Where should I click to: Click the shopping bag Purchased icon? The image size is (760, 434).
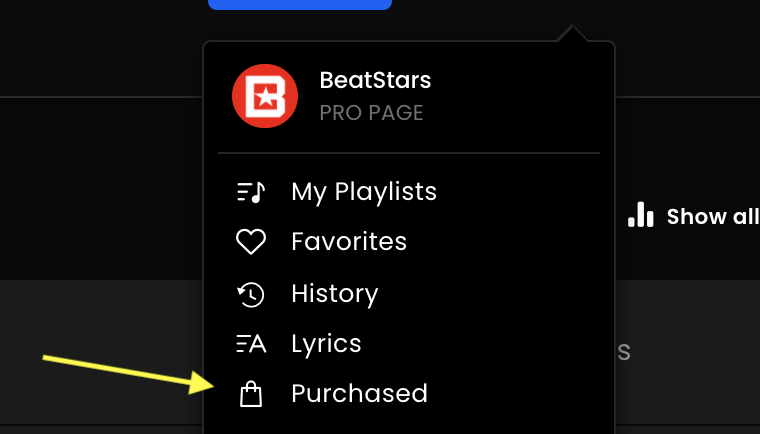tap(251, 394)
